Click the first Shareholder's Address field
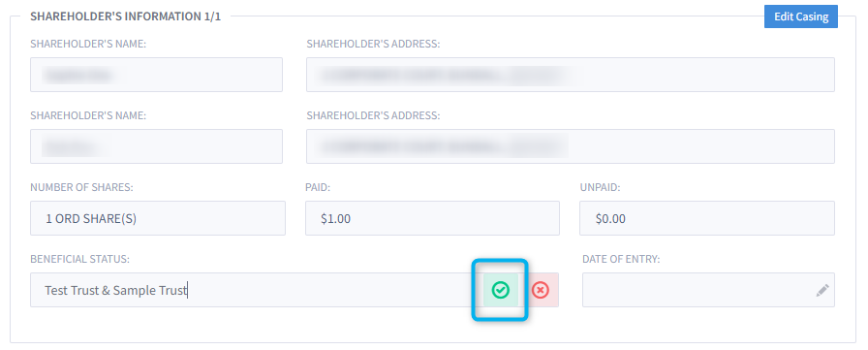 571,75
